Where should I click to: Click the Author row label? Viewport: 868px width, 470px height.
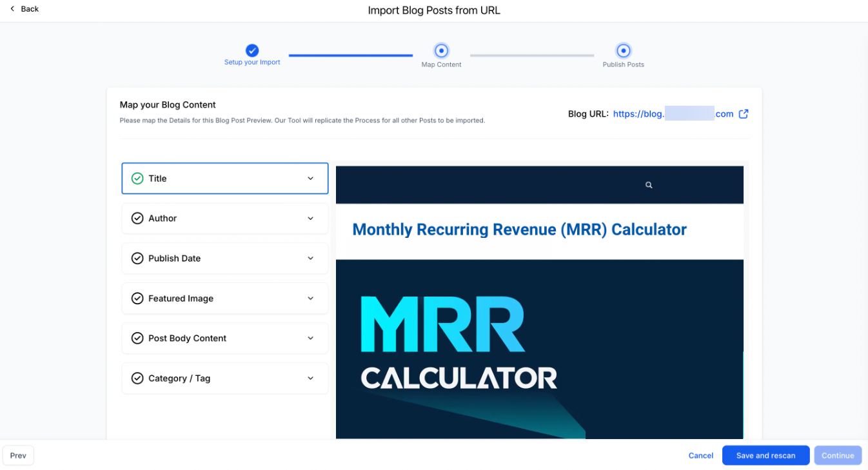coord(163,219)
